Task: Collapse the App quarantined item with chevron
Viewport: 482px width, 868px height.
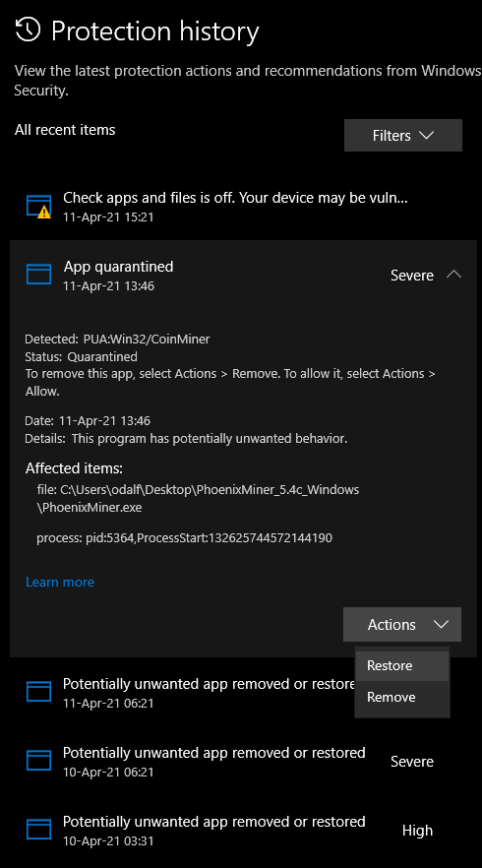Action: (453, 275)
